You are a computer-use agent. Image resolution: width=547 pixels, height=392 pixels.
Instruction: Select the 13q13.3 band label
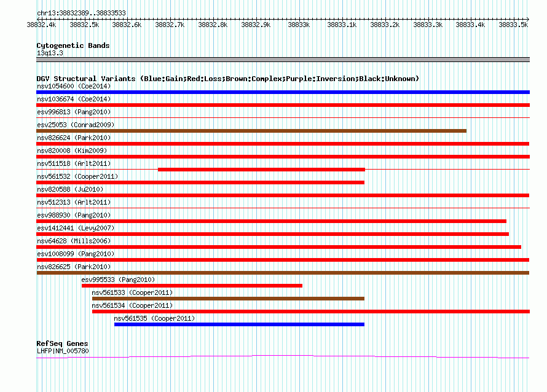(50, 53)
